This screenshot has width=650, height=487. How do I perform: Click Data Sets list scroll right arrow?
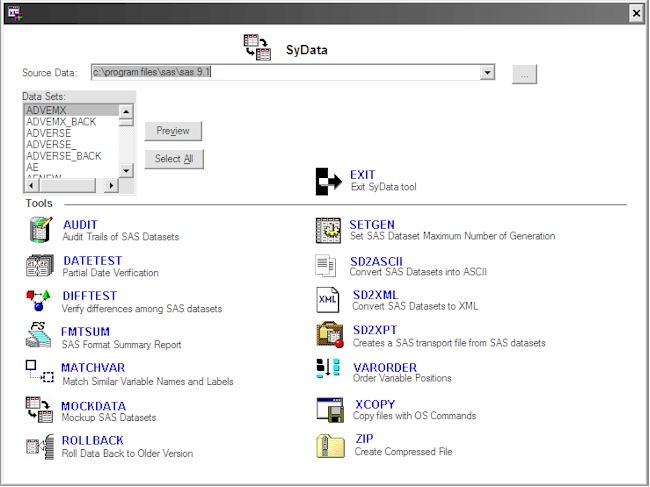click(111, 185)
